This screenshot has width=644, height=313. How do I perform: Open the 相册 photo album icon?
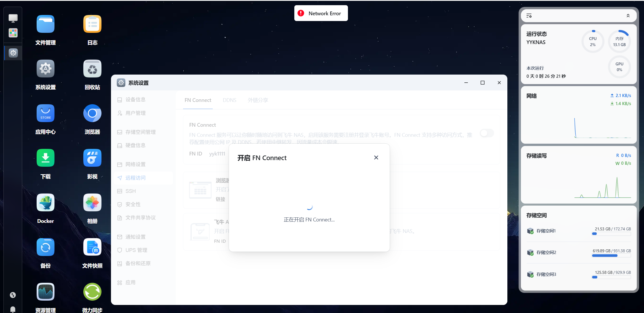[x=92, y=202]
